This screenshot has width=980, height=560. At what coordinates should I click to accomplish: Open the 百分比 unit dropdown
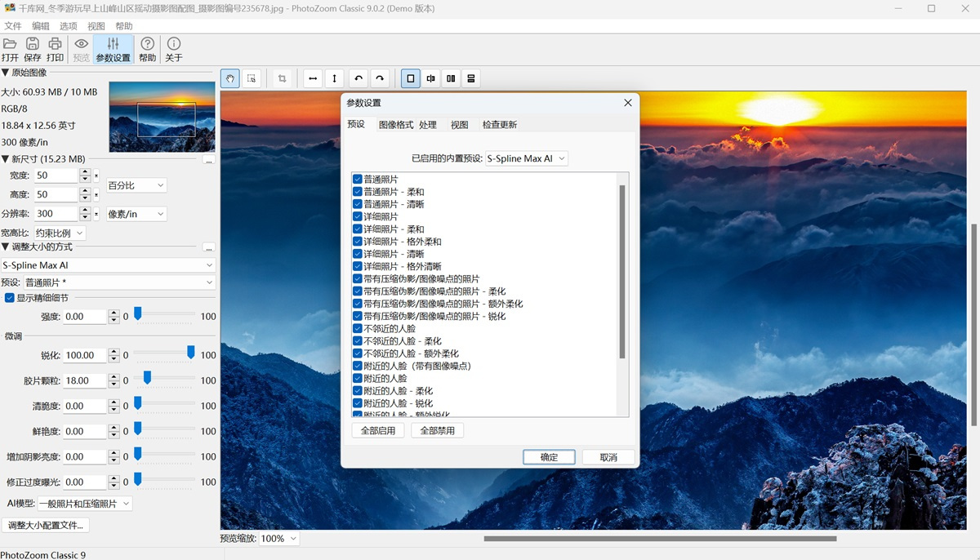click(x=136, y=184)
